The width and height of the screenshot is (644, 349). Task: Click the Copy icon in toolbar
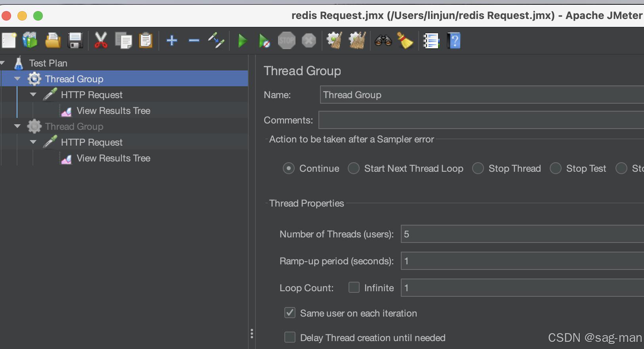tap(124, 40)
